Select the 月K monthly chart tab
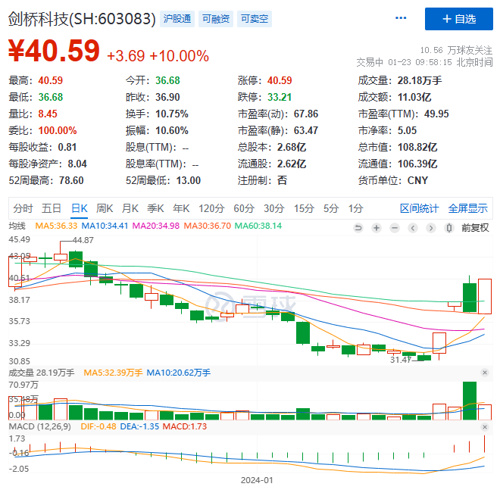This screenshot has height=493, width=500. 130,209
